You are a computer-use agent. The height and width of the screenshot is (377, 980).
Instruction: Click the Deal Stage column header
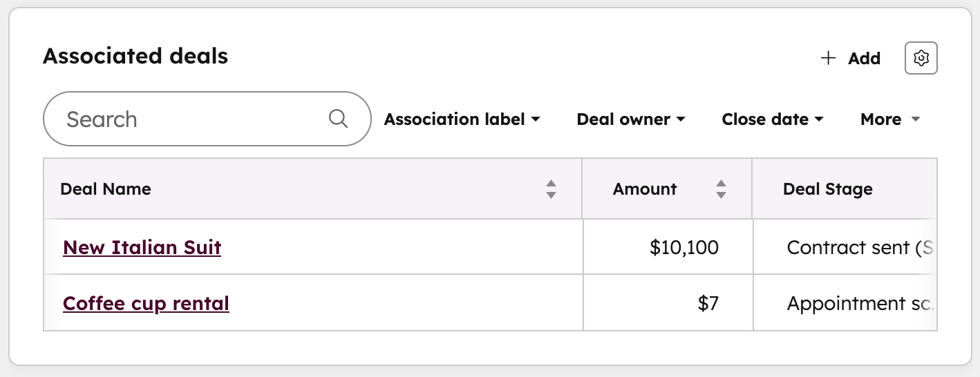tap(827, 189)
